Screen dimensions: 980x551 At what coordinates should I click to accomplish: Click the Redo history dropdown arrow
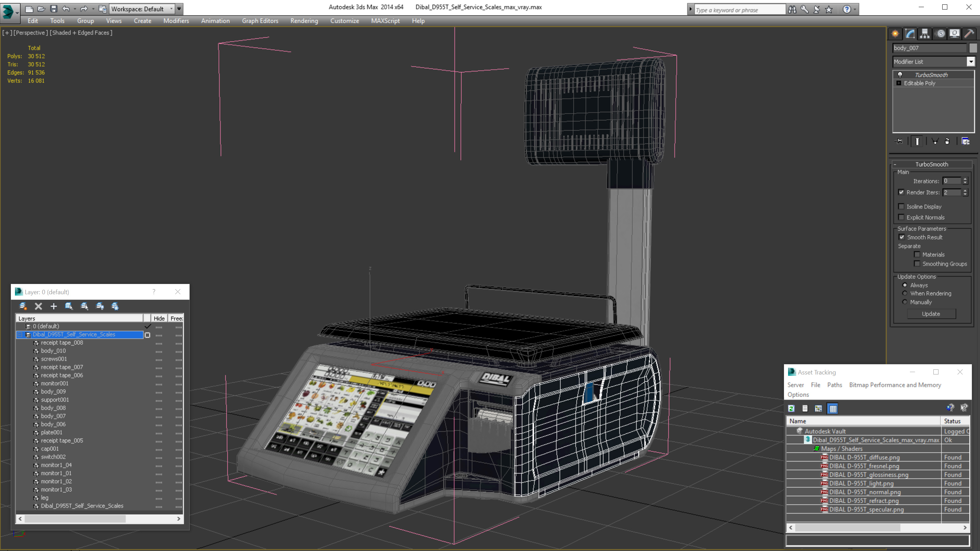[93, 9]
